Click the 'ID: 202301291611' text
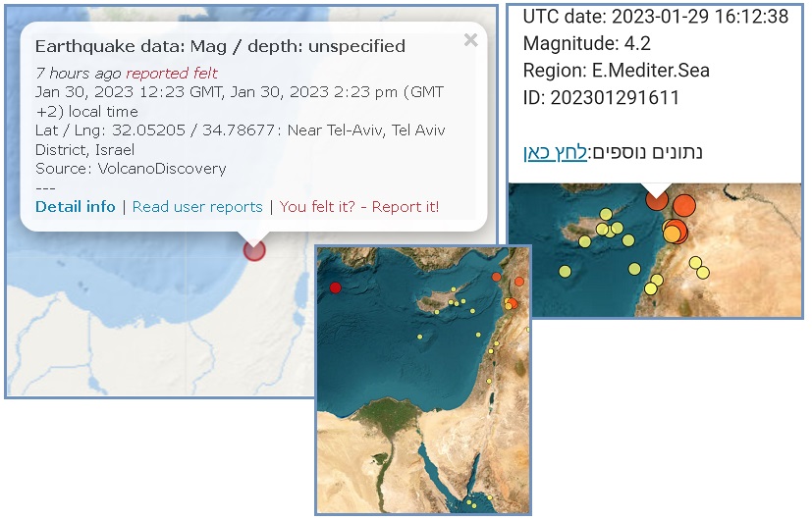The image size is (812, 520). point(601,97)
